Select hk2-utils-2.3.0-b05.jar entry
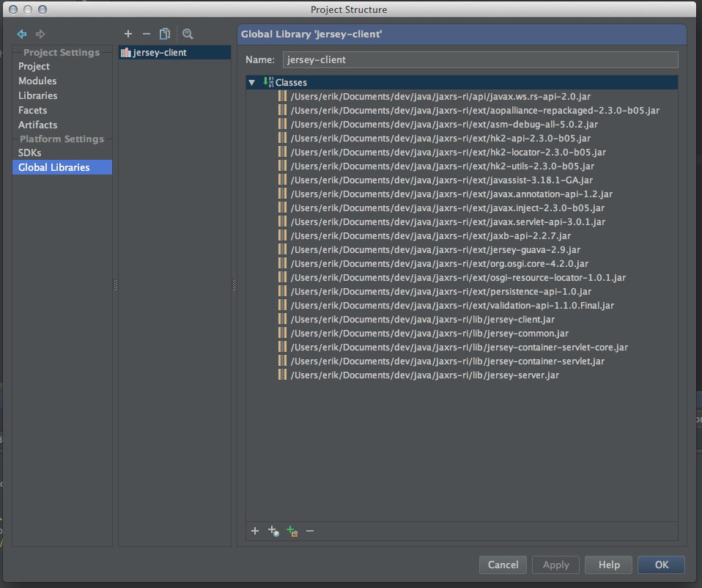The image size is (702, 588). click(443, 166)
